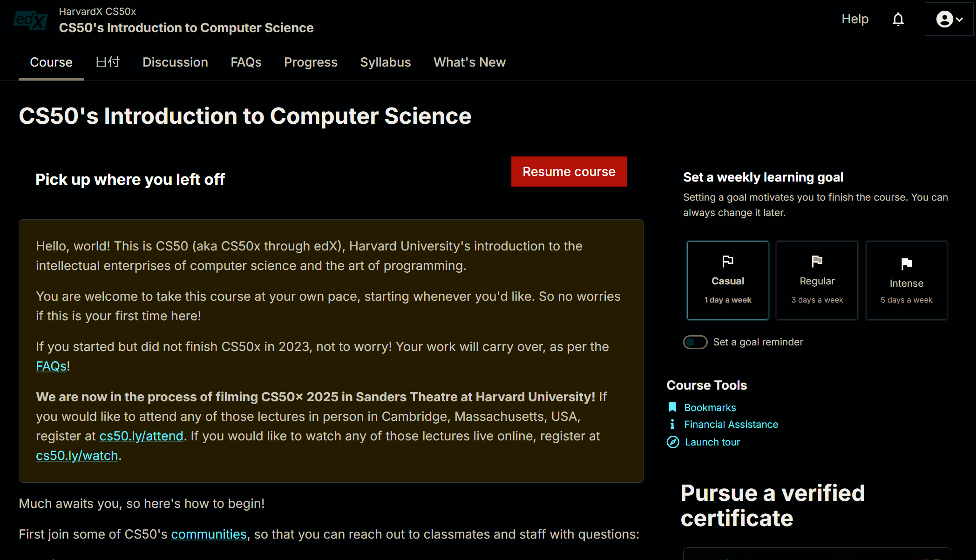
Task: Open the notifications bell
Action: tap(898, 20)
